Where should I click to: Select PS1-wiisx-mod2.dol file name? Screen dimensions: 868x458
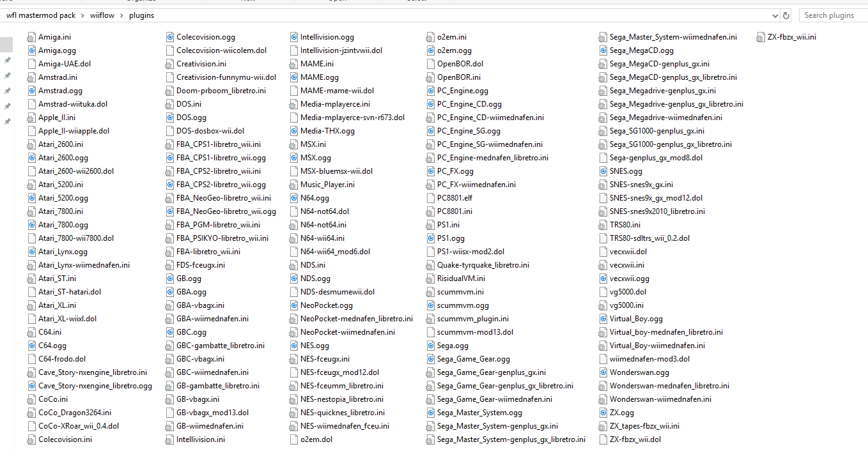coord(470,252)
